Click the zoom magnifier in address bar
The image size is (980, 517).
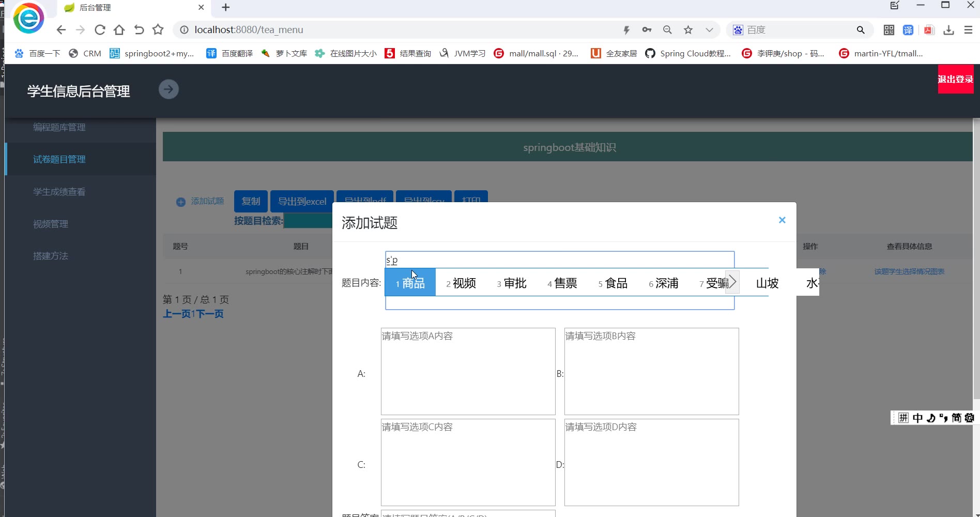(x=667, y=30)
